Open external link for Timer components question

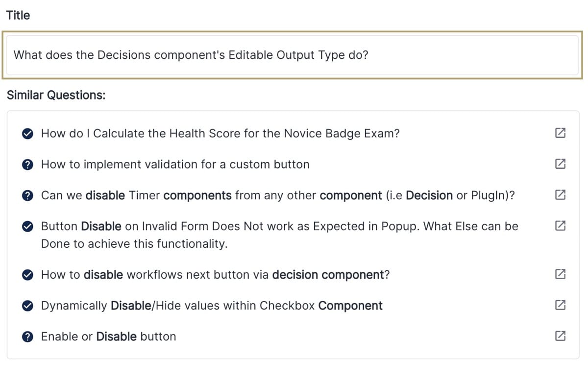(x=560, y=195)
